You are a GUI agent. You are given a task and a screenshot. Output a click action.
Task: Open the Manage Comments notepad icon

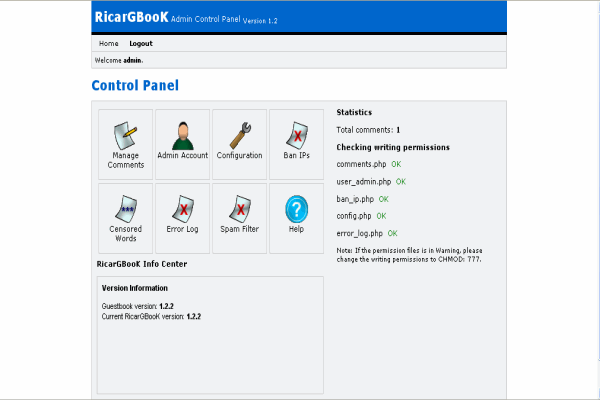tap(126, 133)
